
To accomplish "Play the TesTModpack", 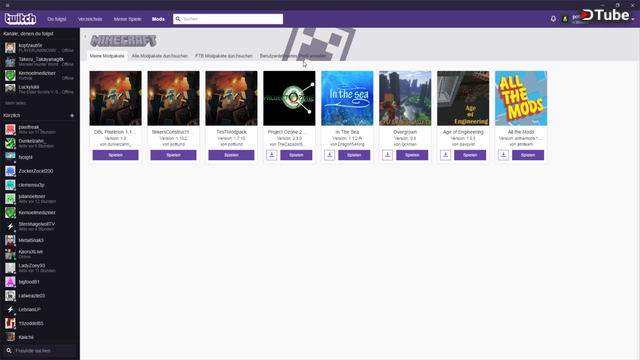I will (231, 155).
